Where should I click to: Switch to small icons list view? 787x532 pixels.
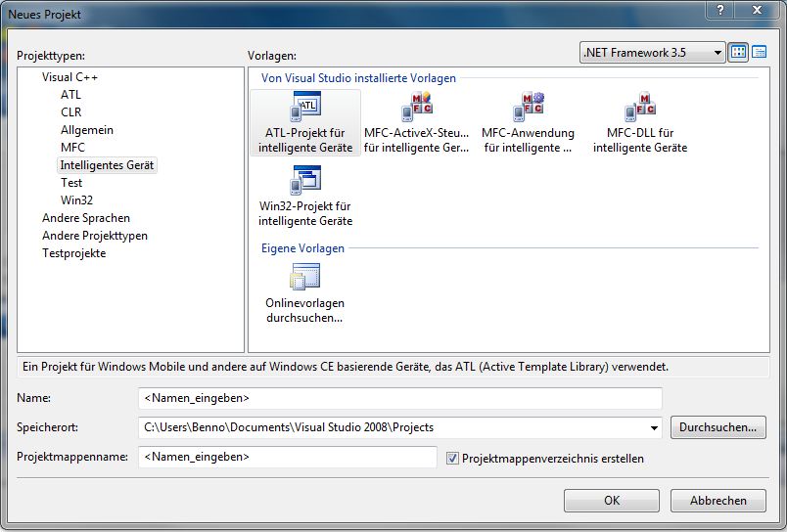click(x=759, y=52)
